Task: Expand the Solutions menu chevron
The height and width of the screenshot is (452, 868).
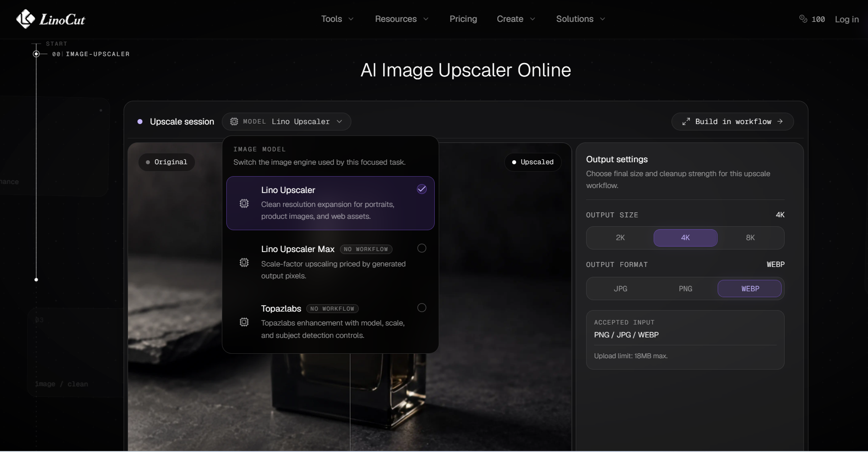Action: [602, 19]
